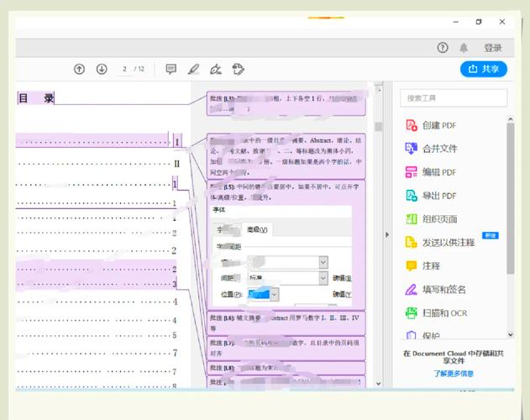Add a sticky note comment
Image resolution: width=530 pixels, height=420 pixels.
pos(171,70)
